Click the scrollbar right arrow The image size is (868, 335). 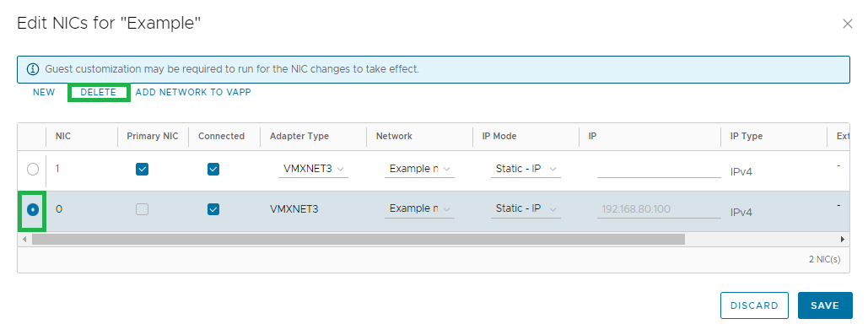(843, 239)
